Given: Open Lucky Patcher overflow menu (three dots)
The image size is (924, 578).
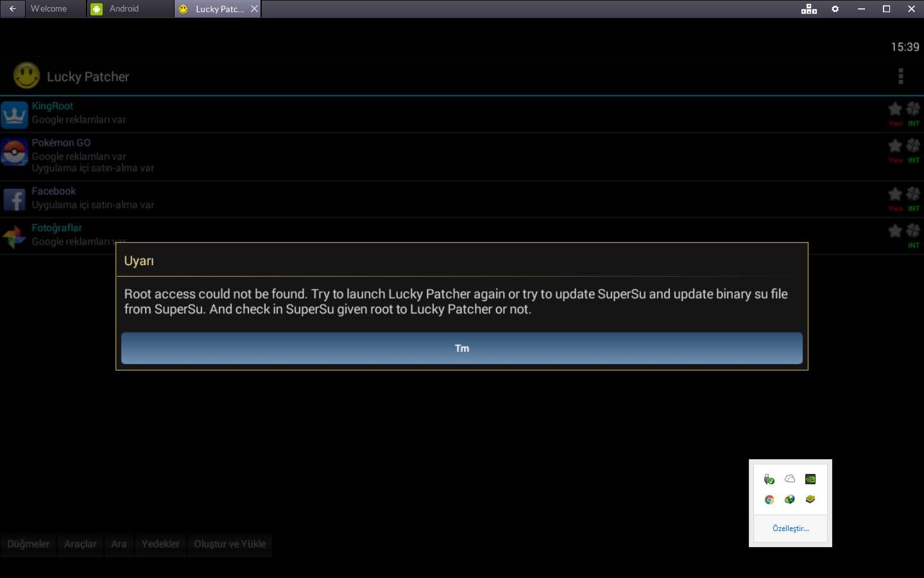Looking at the screenshot, I should [901, 76].
